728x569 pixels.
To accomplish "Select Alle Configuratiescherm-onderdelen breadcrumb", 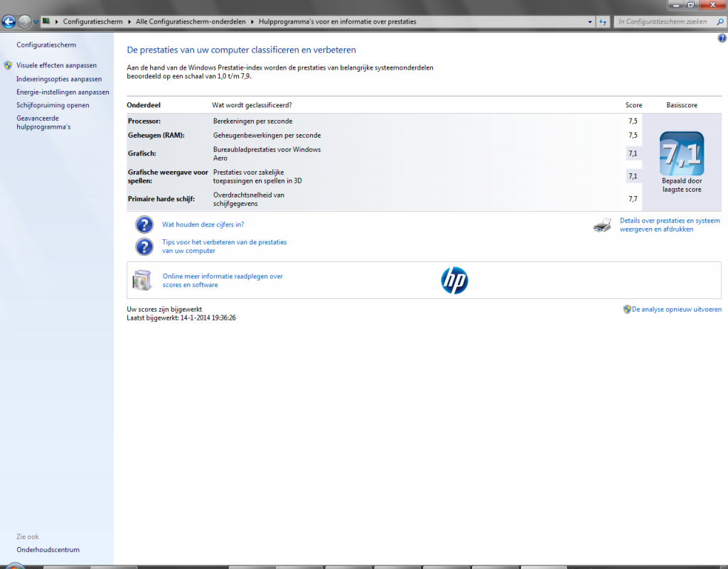I will pyautogui.click(x=191, y=22).
